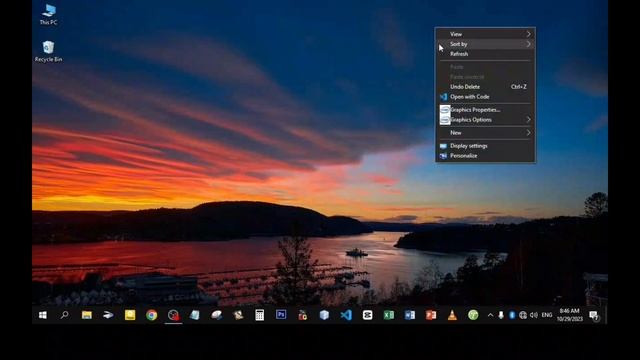Viewport: 640px width, 360px height.
Task: Click the green round icon on taskbar
Action: [473, 315]
